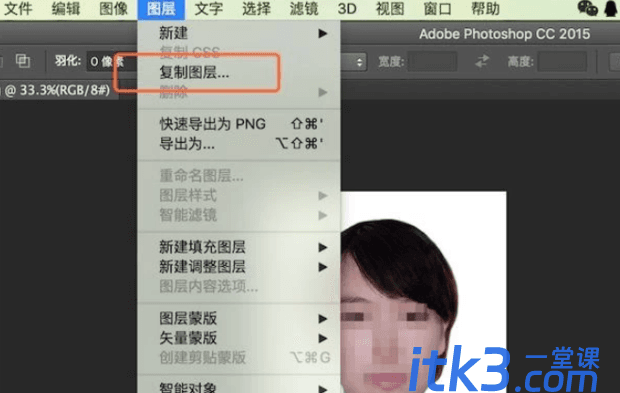Viewport: 620px width, 393px height.
Task: Open the 视图 menu
Action: pos(390,9)
